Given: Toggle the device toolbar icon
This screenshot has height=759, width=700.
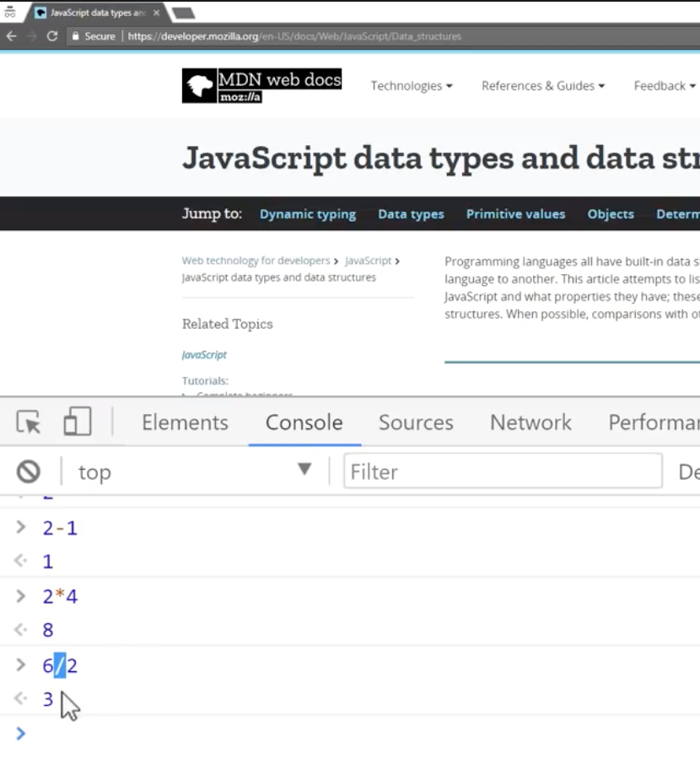Looking at the screenshot, I should coord(78,421).
